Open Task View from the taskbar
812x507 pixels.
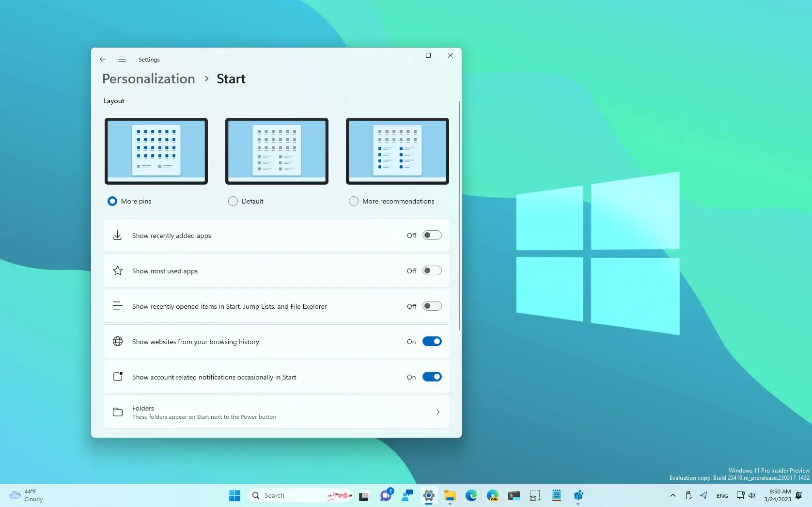[x=364, y=495]
